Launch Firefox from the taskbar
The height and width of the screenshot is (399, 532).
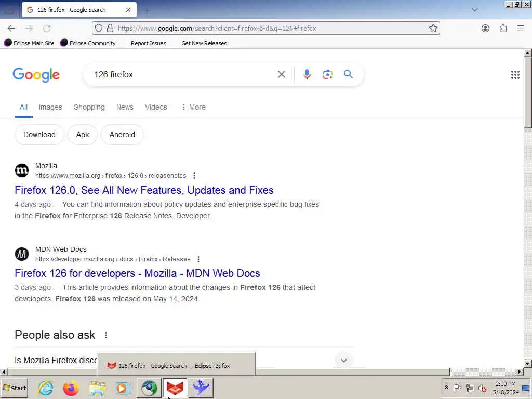(71, 388)
